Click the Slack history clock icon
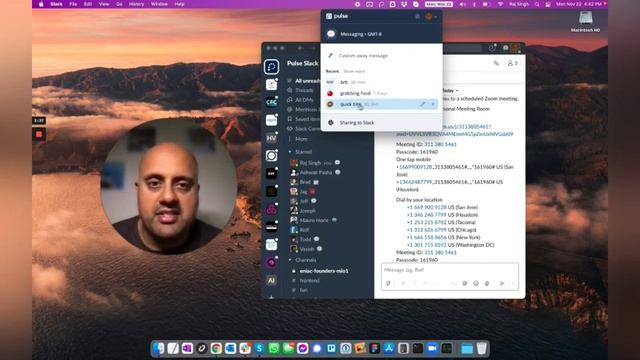Screen dimensions: 640x360 click(492, 48)
